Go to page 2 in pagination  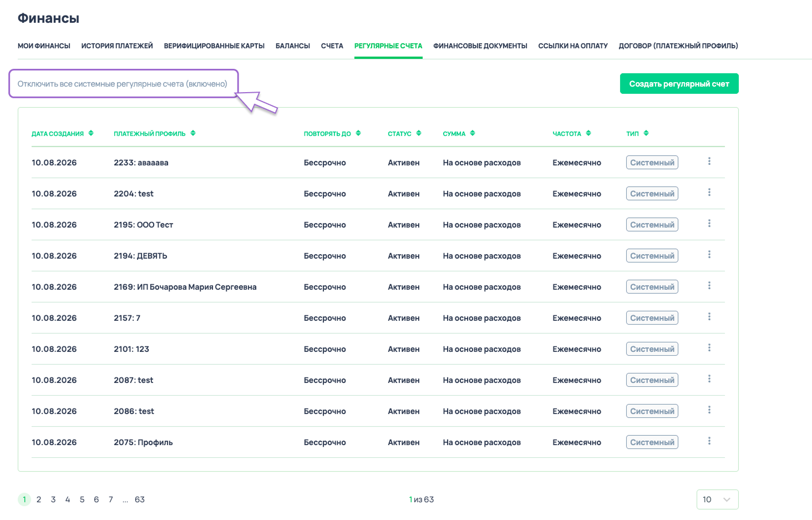pyautogui.click(x=39, y=499)
